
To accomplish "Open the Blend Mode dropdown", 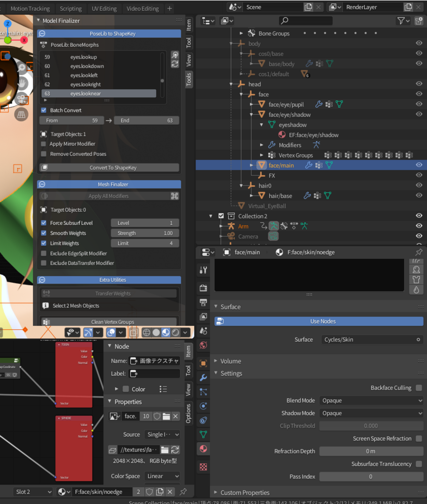I will pyautogui.click(x=371, y=400).
